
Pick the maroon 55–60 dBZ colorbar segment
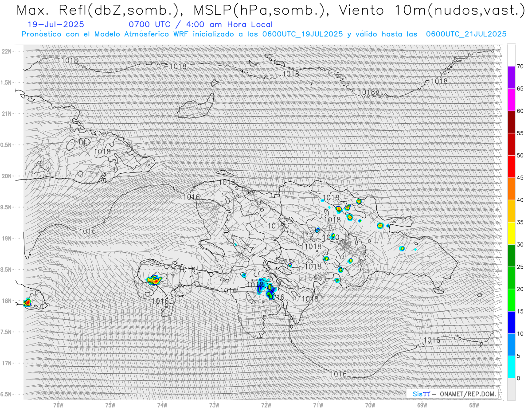(511, 122)
